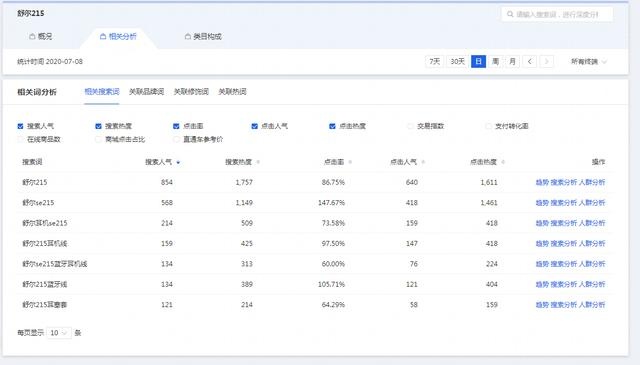Click the 舒尔215蓝牙线 search term cell
Viewport: 640px width, 365px height.
point(44,284)
